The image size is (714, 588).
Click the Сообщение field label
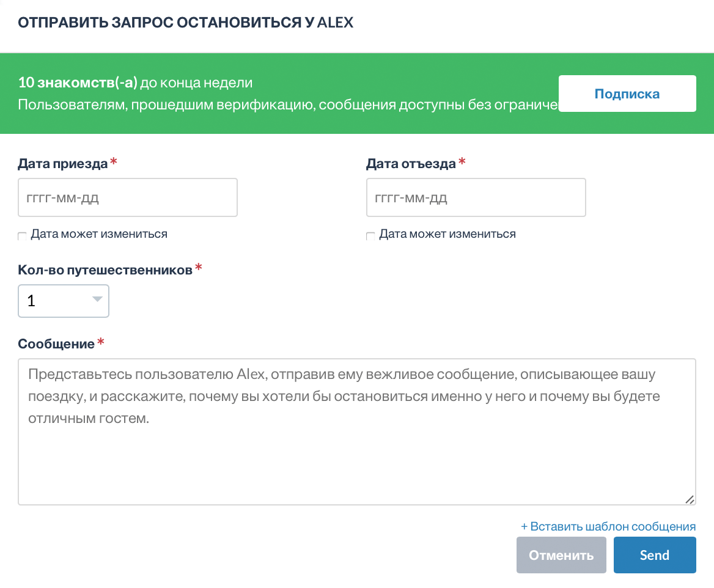coord(56,344)
